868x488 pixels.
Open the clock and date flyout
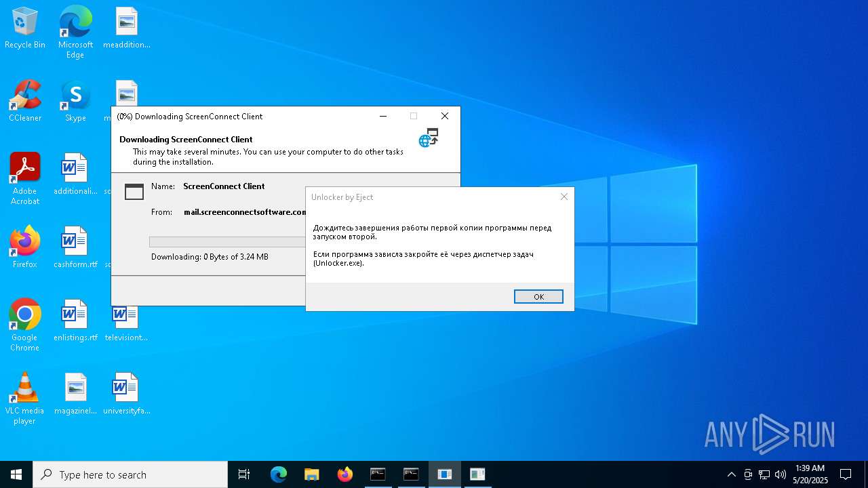(810, 474)
